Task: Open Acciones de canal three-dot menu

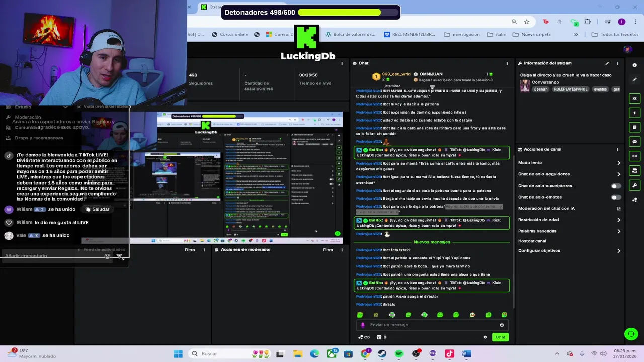Action: tap(617, 149)
